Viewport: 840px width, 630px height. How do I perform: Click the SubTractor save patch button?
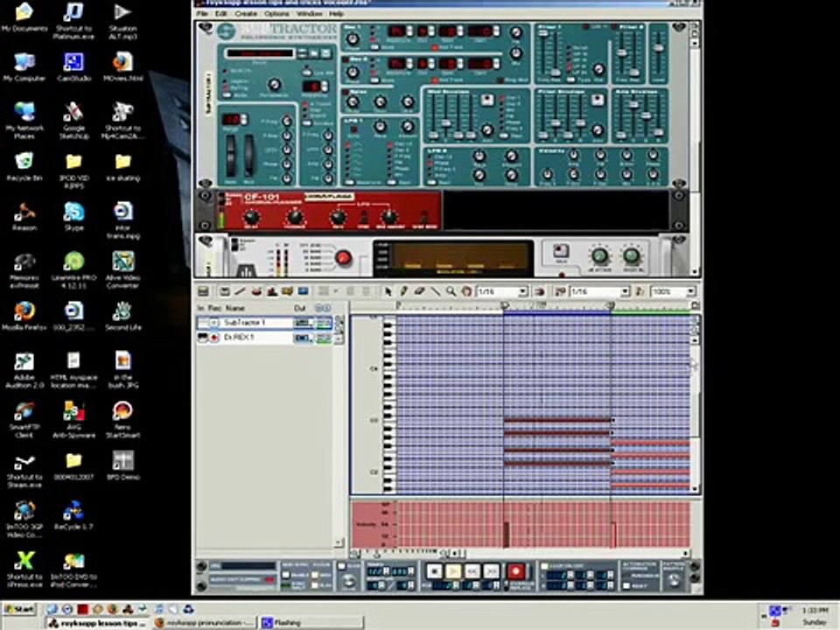[325, 53]
